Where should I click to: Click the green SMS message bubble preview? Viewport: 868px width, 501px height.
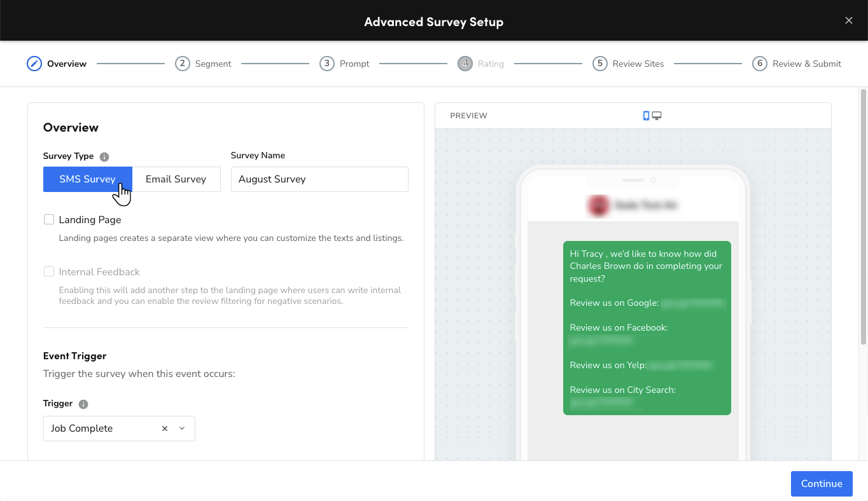(647, 328)
